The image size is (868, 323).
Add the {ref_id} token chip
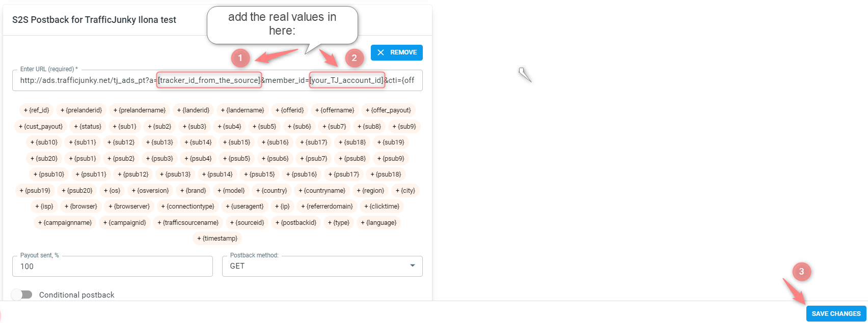pyautogui.click(x=37, y=110)
